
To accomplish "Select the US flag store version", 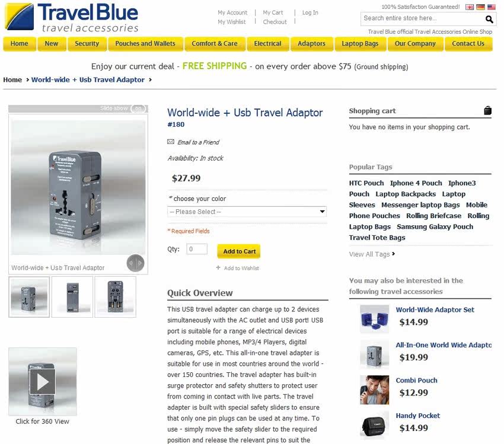I will click(491, 7).
